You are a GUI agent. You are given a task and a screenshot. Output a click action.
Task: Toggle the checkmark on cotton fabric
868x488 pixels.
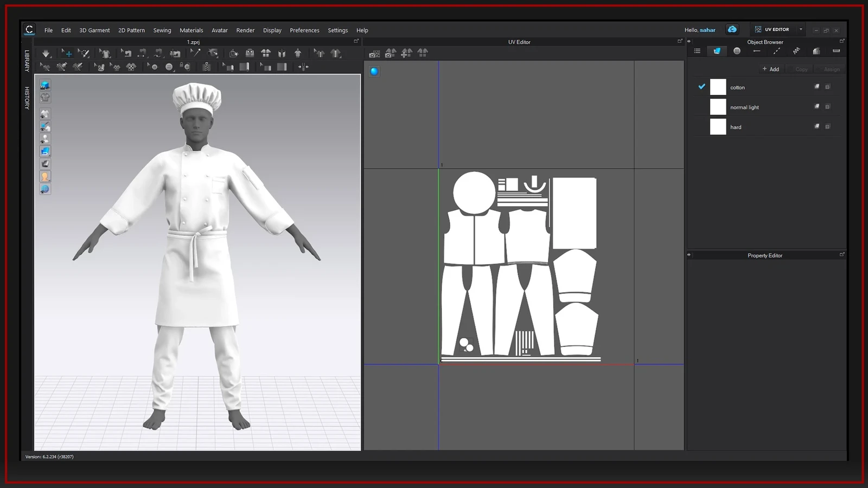tap(701, 87)
